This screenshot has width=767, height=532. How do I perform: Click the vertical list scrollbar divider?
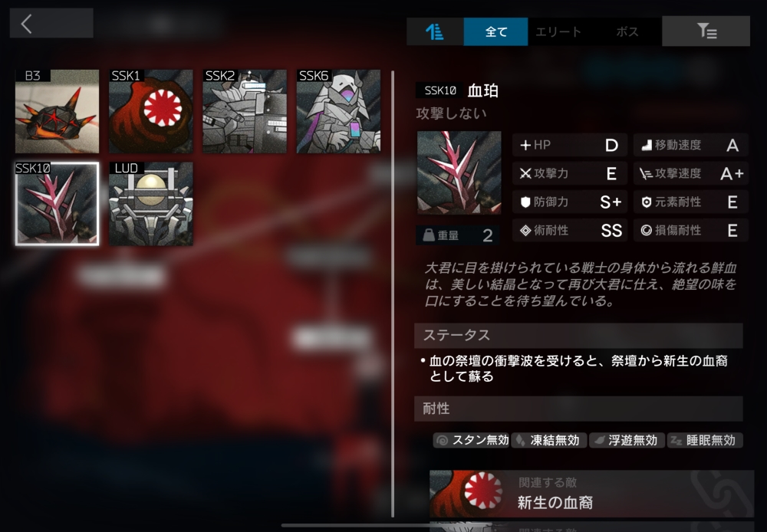[x=392, y=294]
